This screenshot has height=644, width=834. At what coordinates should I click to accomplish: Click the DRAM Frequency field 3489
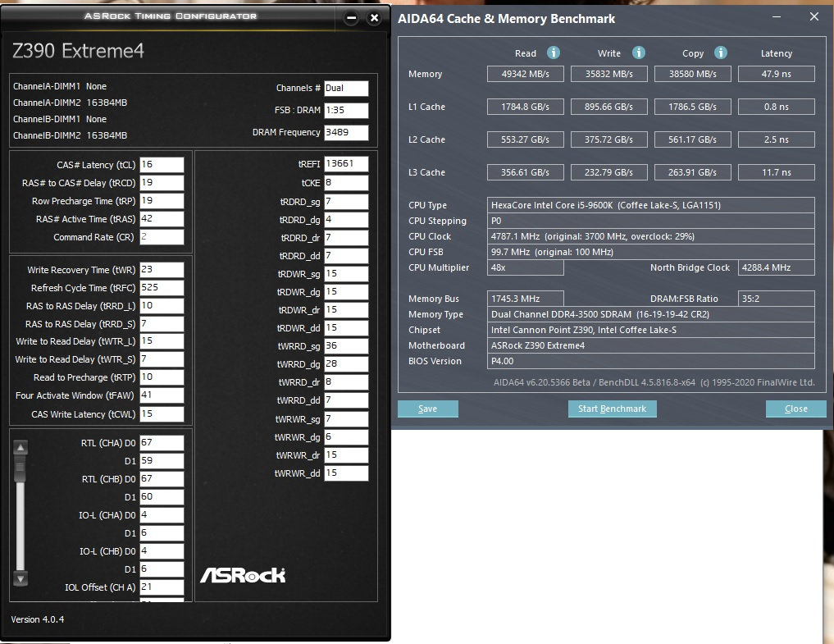(x=346, y=132)
